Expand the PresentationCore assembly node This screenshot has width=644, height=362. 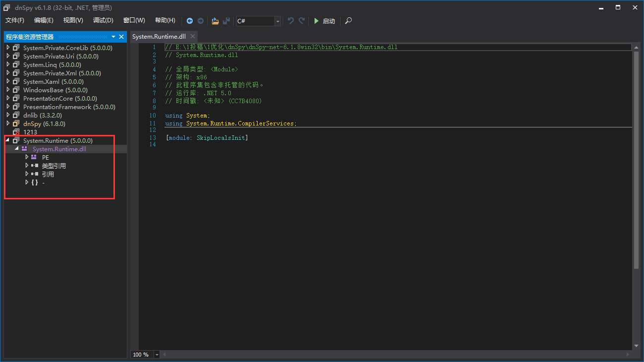(x=7, y=98)
